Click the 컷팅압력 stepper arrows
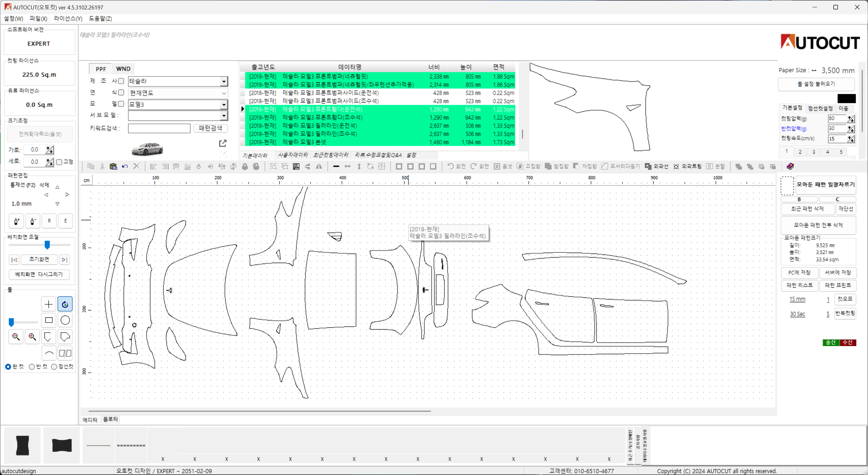Viewport: 868px width, 475px height. tap(851, 119)
